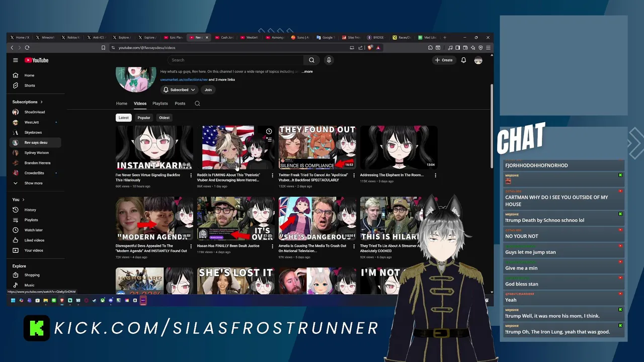Image resolution: width=644 pixels, height=362 pixels.
Task: Switch to the channel Playlists tab
Action: pyautogui.click(x=160, y=104)
